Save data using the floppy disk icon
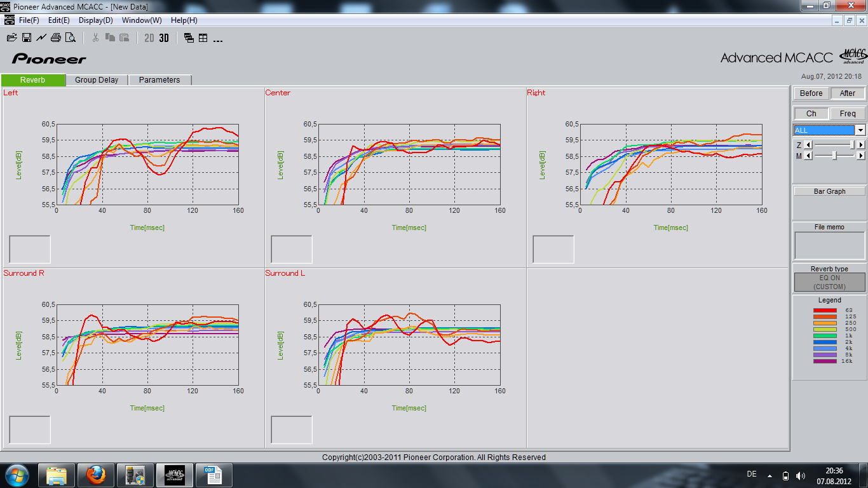The width and height of the screenshot is (868, 488). pos(27,37)
